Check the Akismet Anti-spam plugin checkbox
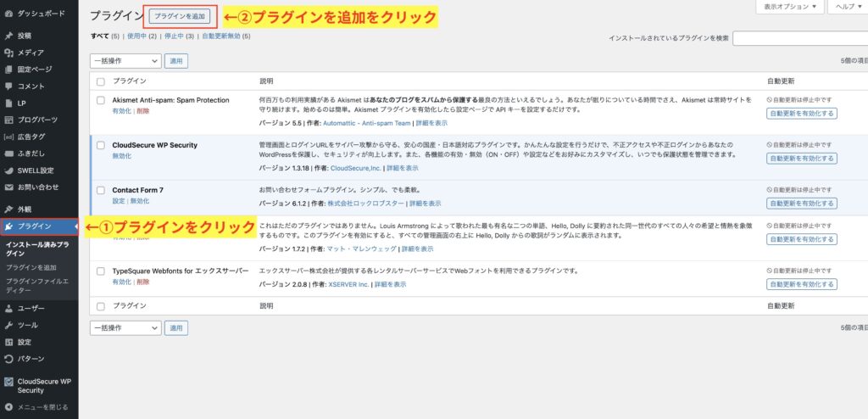The image size is (868, 419). [x=101, y=100]
